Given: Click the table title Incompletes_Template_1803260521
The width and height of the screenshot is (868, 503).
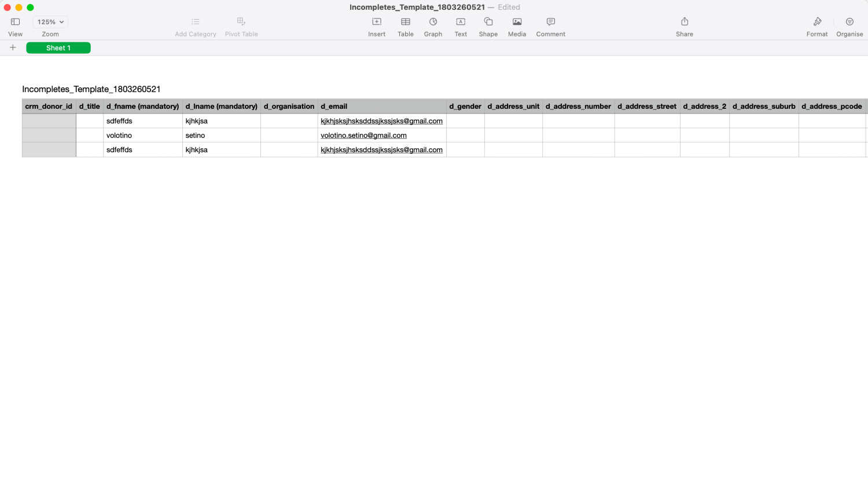Looking at the screenshot, I should (91, 89).
